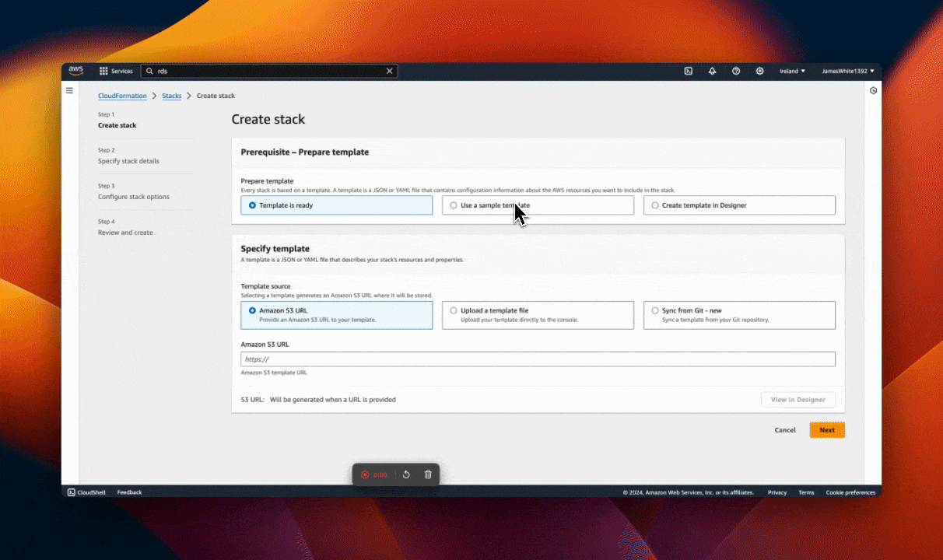Select the Template is ready option

point(336,205)
